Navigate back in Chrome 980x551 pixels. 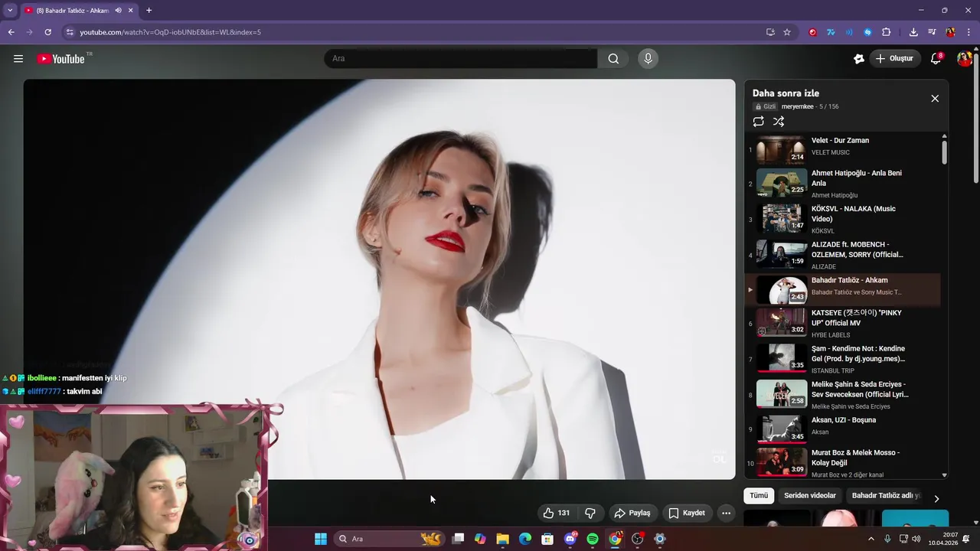click(x=11, y=32)
